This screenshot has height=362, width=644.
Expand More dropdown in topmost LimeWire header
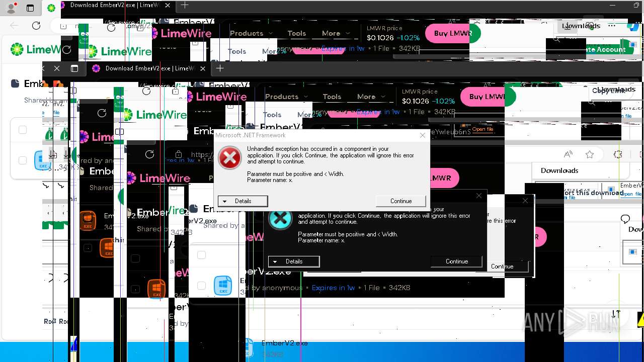pos(336,33)
